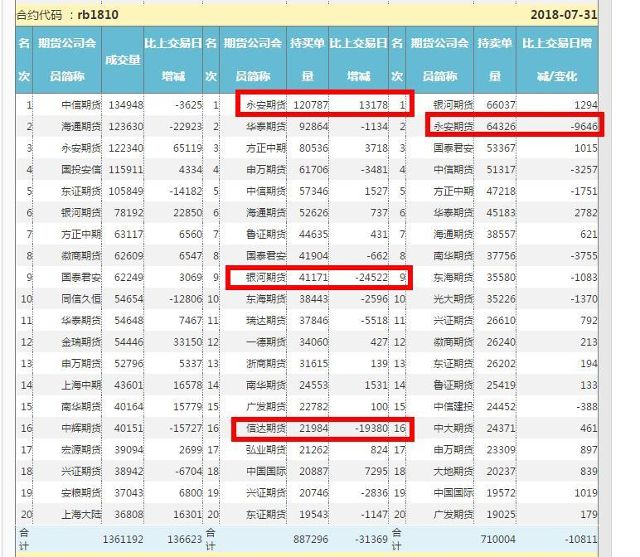Click the volume change value -22923
Image resolution: width=640 pixels, height=557 pixels.
186,127
